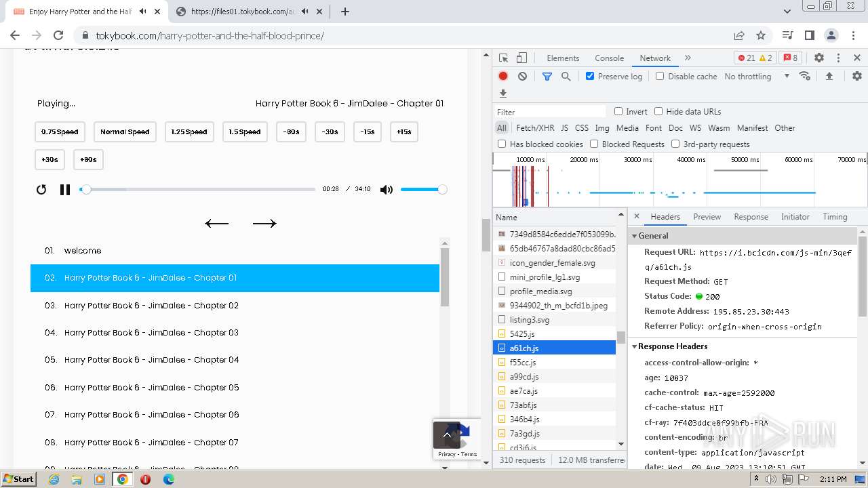Stop recording network log

[x=503, y=77]
